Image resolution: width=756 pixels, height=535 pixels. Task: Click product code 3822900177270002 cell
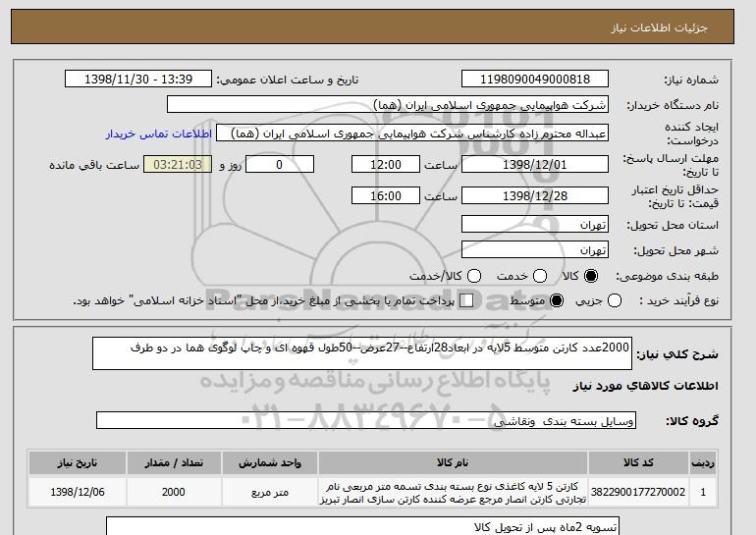638,492
